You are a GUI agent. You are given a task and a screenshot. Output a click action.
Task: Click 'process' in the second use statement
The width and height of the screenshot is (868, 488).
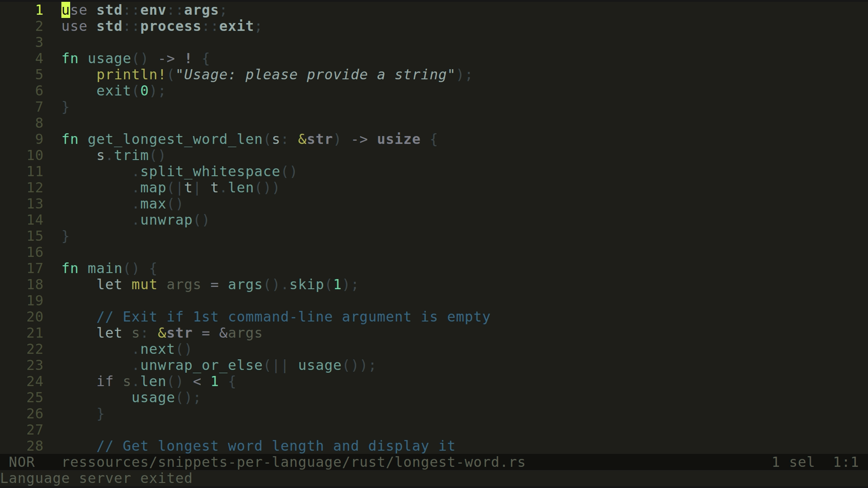[x=170, y=26]
